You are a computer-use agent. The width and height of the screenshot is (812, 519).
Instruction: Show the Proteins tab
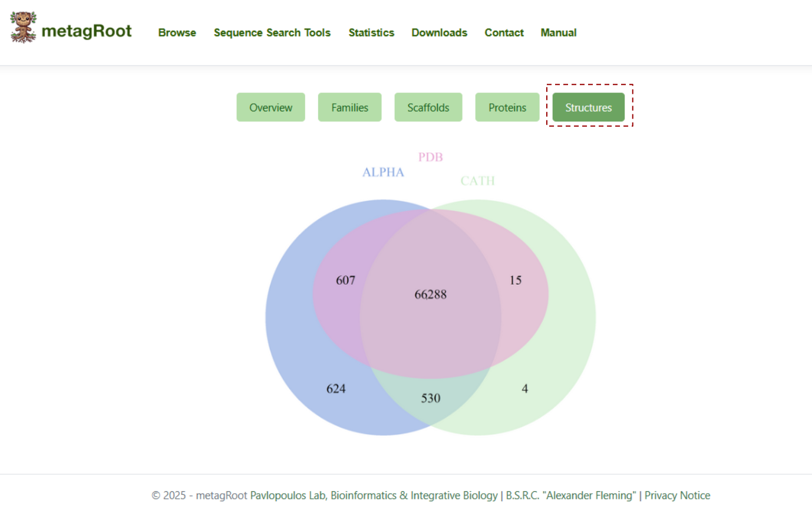point(507,107)
